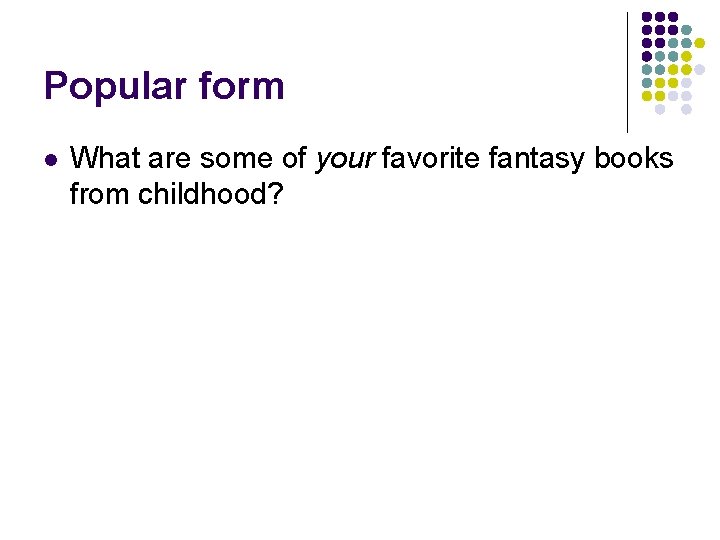Click the word "Popular" in the slide title
The image size is (720, 540).
pos(115,86)
